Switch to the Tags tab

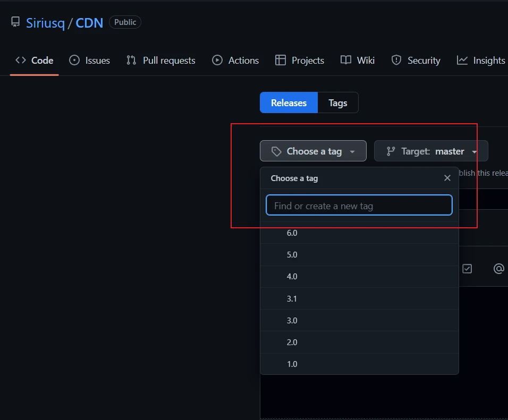click(x=338, y=102)
